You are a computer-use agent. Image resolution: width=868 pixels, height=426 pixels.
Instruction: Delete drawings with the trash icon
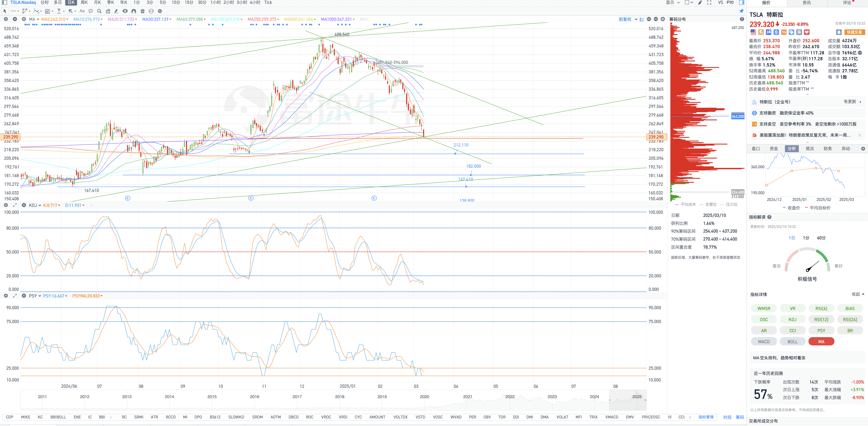[143, 11]
